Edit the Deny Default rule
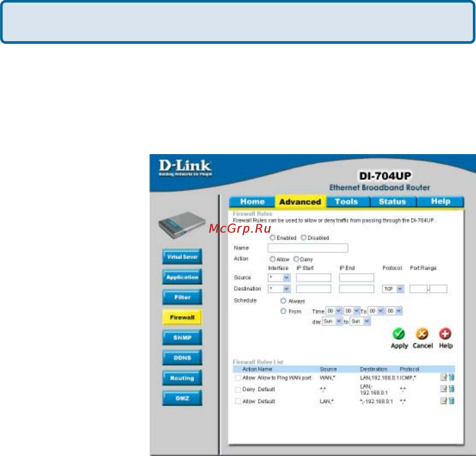476x456 pixels. point(444,389)
